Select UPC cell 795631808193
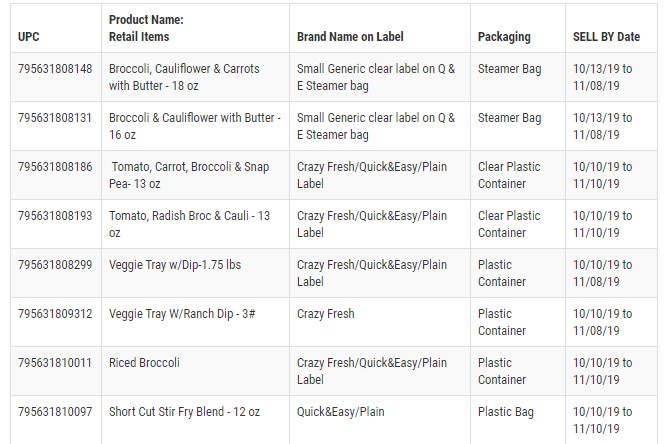This screenshot has height=444, width=664. [55, 216]
